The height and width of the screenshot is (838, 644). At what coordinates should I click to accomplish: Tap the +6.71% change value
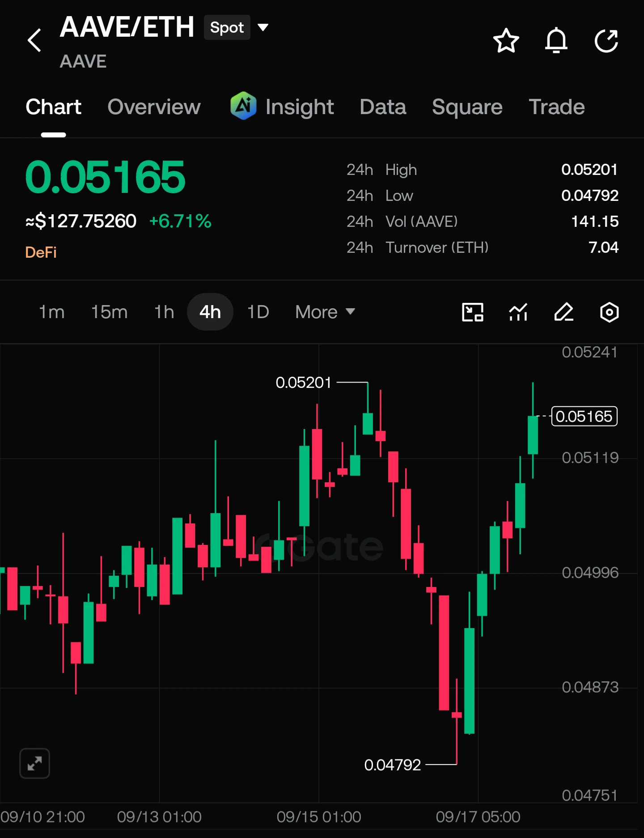[x=180, y=221]
